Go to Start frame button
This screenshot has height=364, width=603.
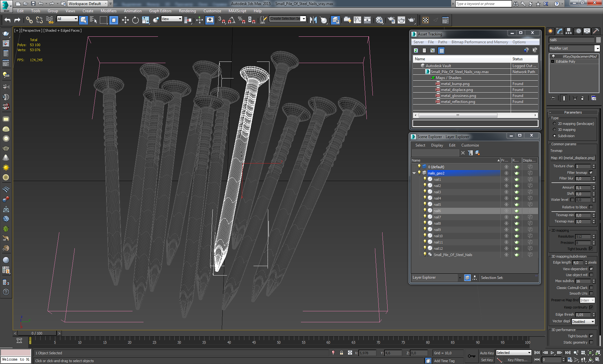pos(537,353)
